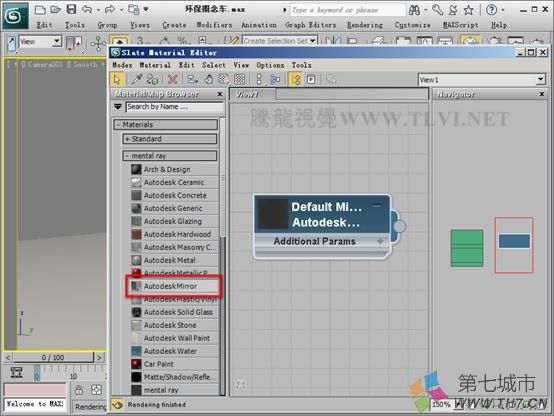The image size is (554, 416).
Task: Open the subscription center key icon
Action: (x=437, y=10)
